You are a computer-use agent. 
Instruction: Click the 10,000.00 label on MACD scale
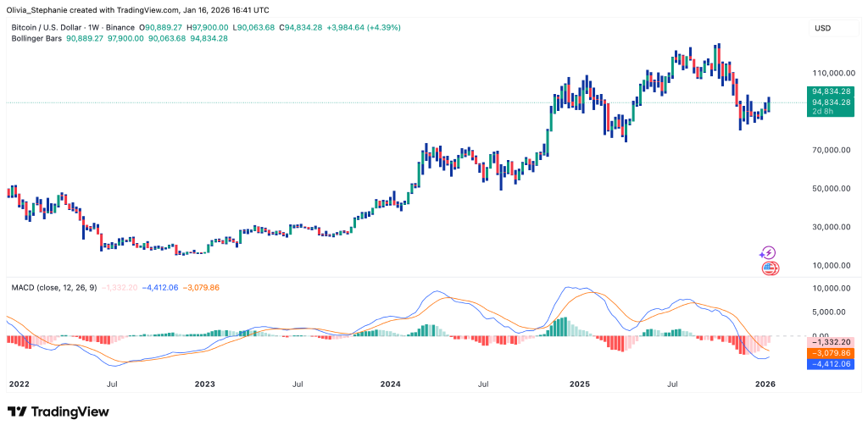[x=832, y=289]
